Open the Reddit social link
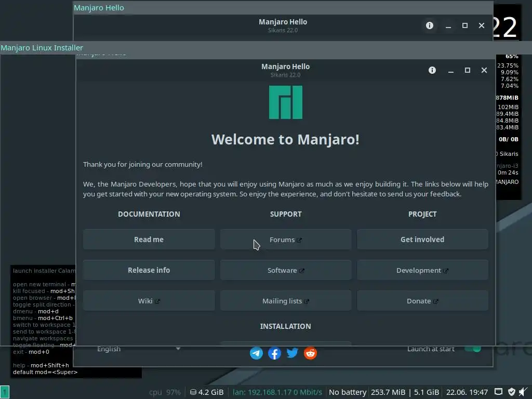The width and height of the screenshot is (532, 399). coord(310,353)
